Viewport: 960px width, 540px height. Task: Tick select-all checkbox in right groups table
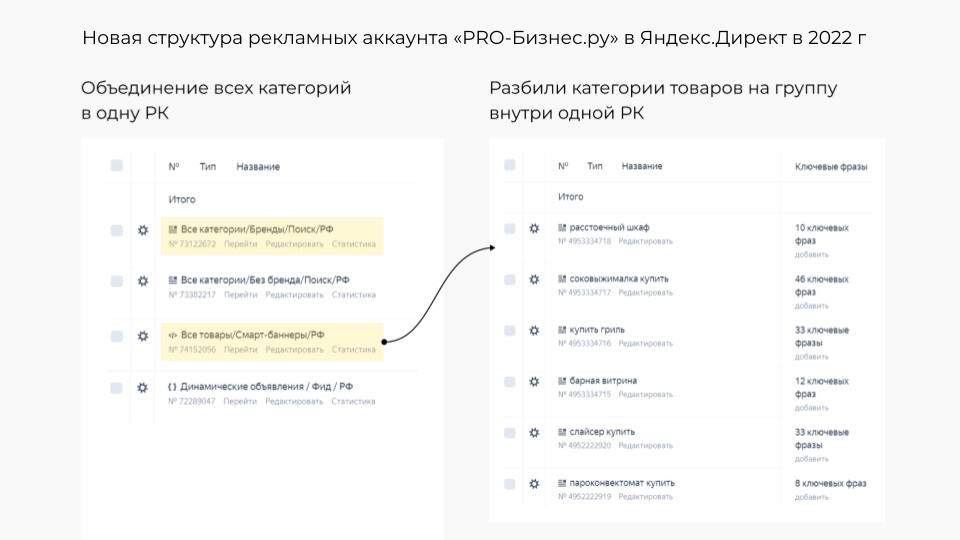point(509,165)
